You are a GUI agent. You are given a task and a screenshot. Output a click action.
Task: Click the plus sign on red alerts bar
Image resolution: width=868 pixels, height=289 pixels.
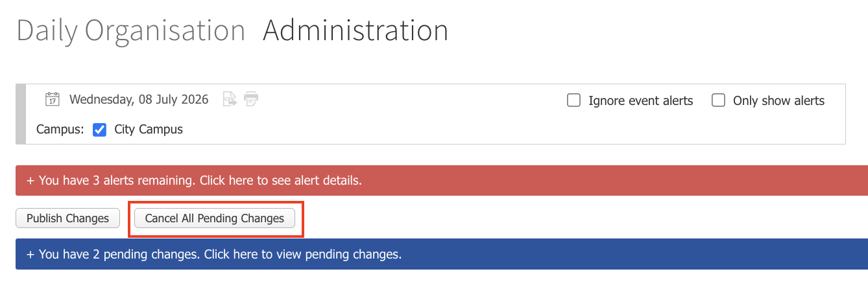(x=30, y=180)
